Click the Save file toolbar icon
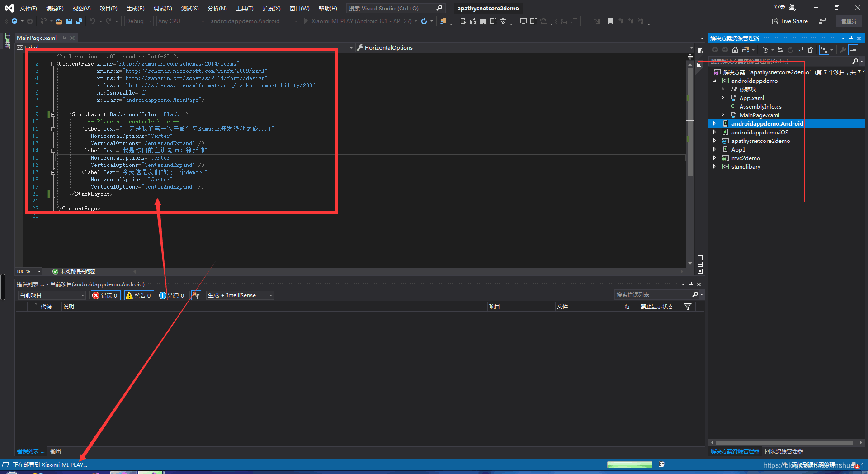868x474 pixels. coord(69,21)
